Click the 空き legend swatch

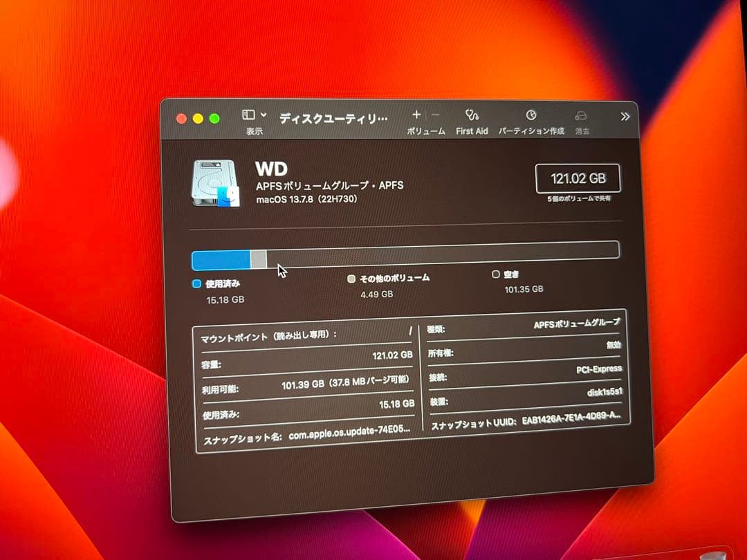pos(495,274)
